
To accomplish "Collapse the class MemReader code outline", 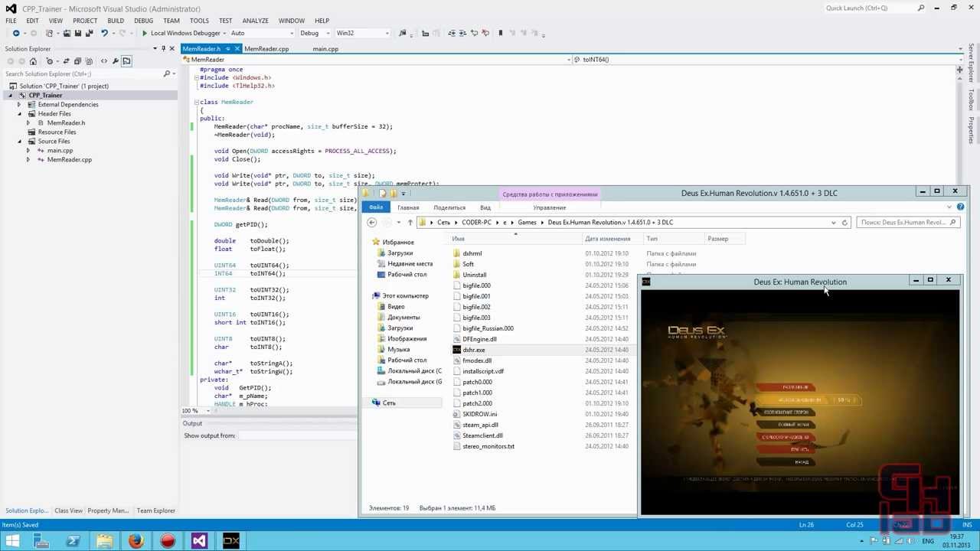I will point(196,102).
